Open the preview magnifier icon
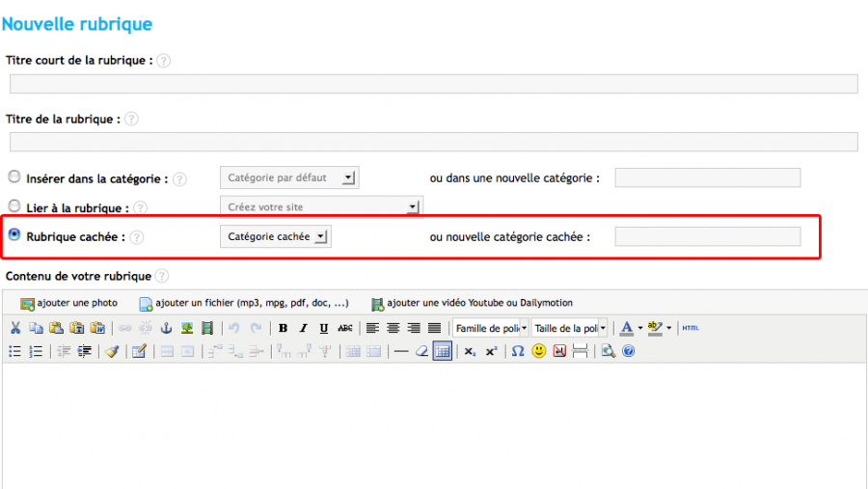Screen dimensions: 868x489 [x=608, y=351]
